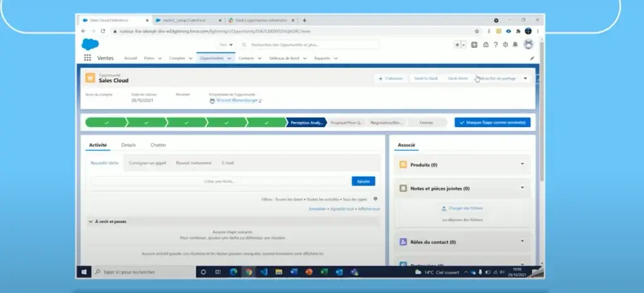Click the Charger des fichiers button

(462, 209)
